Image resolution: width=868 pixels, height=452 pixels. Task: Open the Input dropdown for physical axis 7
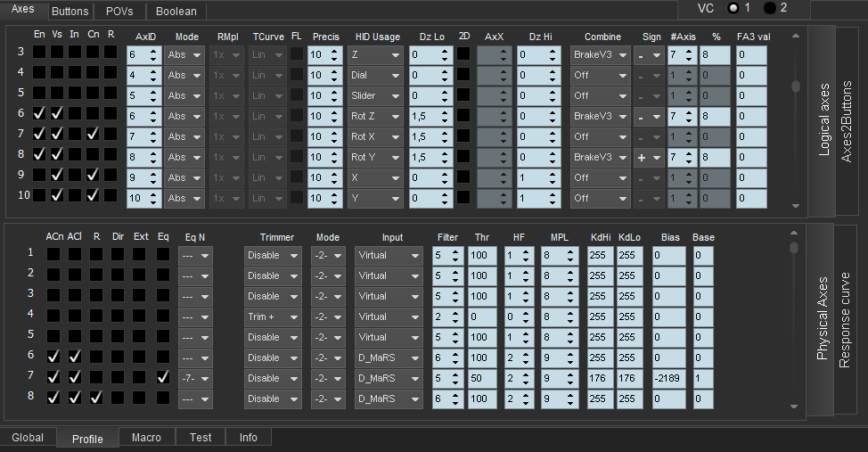click(x=389, y=378)
